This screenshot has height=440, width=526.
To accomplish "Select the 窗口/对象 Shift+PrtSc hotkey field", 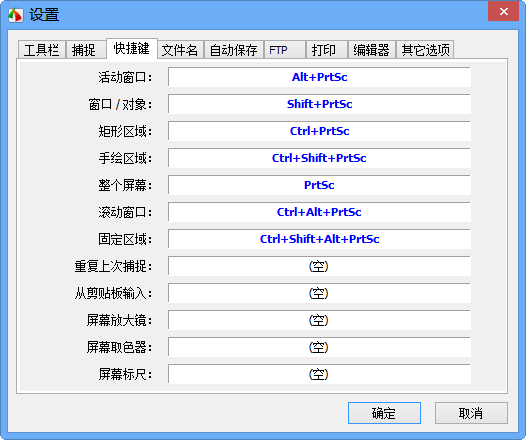I will pos(319,104).
